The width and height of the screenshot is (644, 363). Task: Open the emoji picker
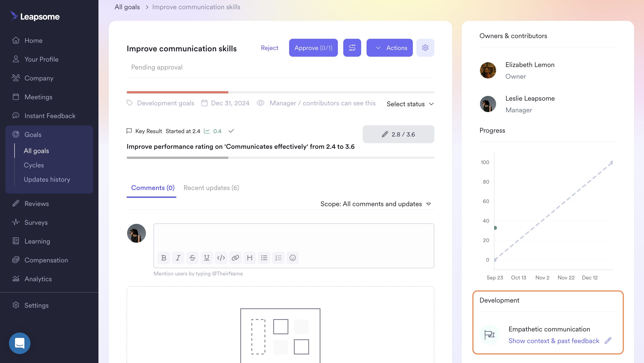point(292,258)
